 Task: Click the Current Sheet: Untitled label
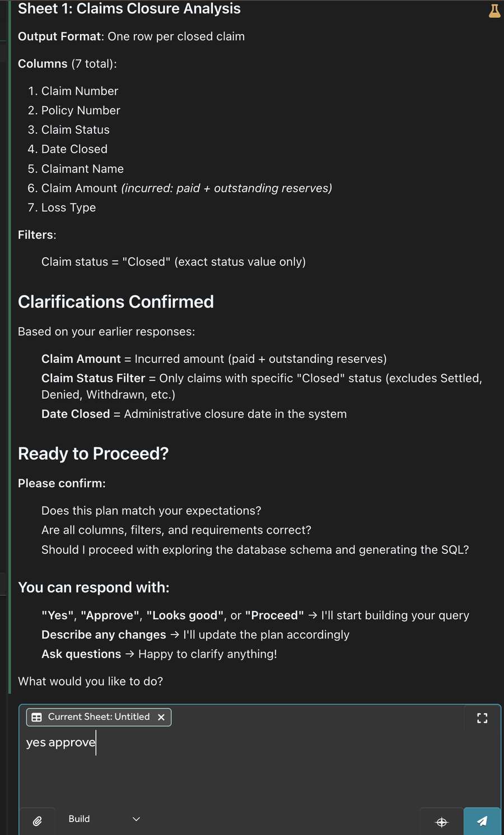(x=99, y=717)
